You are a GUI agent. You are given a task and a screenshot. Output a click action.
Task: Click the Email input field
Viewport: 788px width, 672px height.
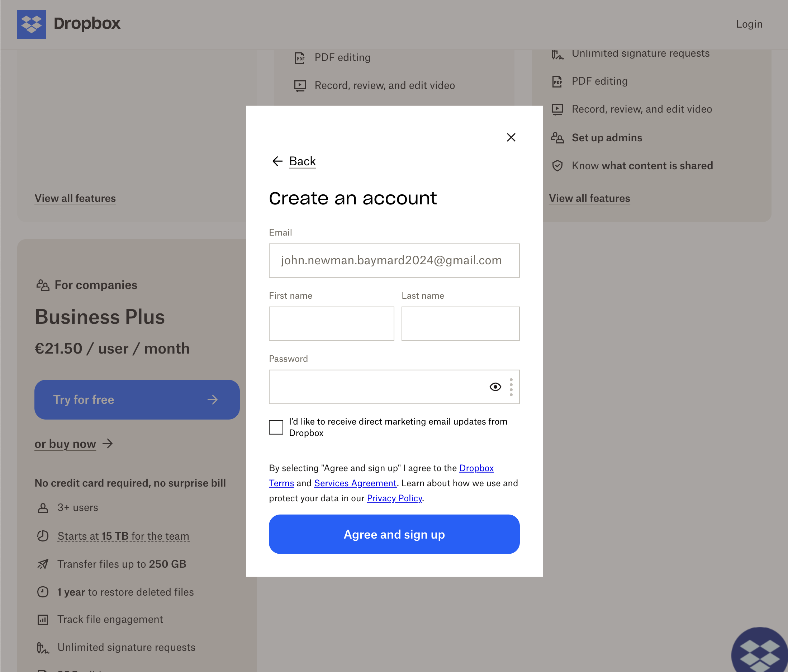pos(394,260)
